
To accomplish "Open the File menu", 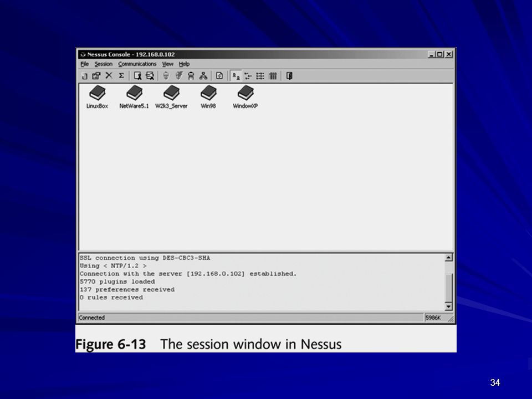I will tap(84, 64).
